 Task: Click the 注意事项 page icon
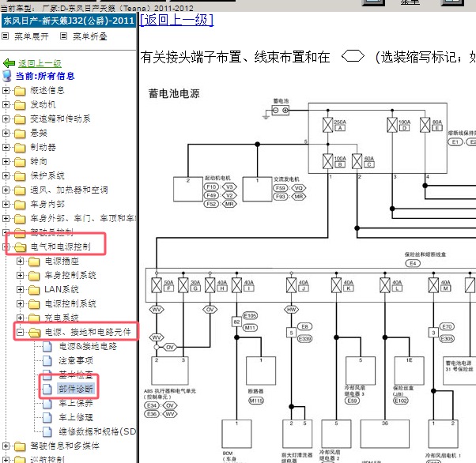47,361
